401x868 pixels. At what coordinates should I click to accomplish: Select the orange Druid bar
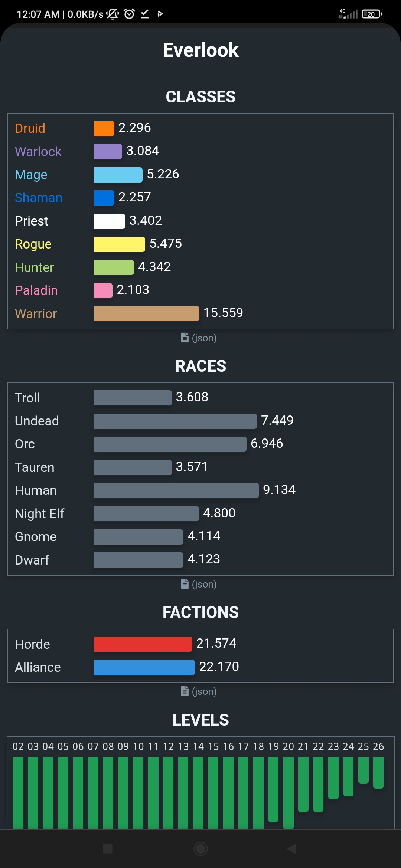[x=104, y=128]
